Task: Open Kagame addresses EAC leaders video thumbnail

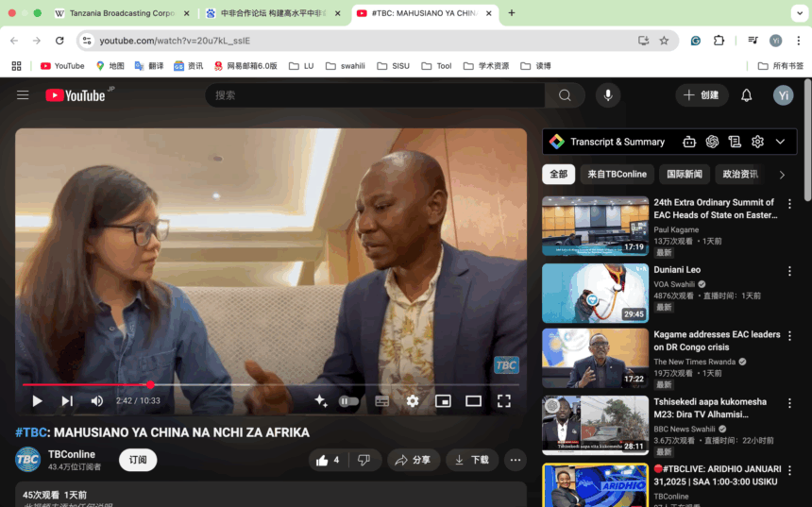Action: [x=595, y=358]
